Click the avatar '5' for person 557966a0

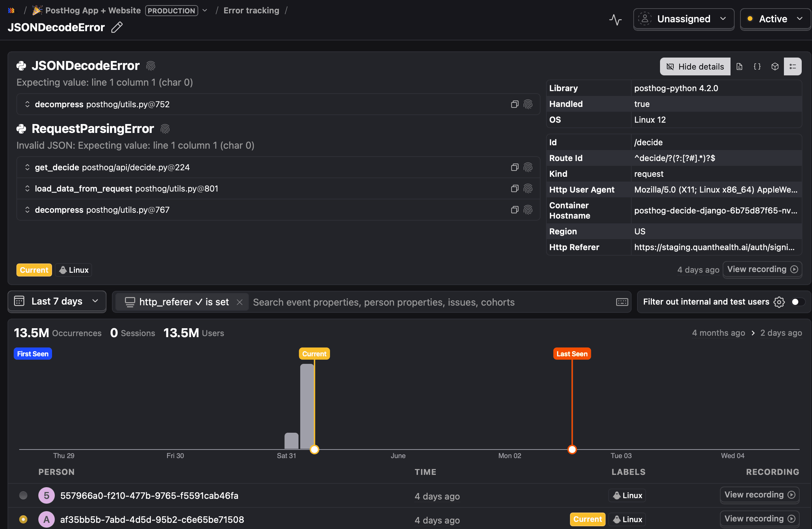(x=47, y=495)
